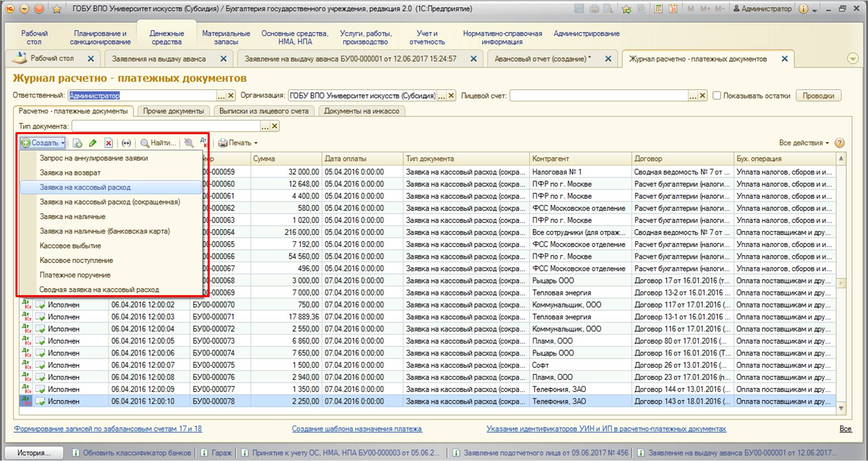Toggle the Показывать остатки checkbox
Screen dimensions: 868x461
[x=717, y=96]
